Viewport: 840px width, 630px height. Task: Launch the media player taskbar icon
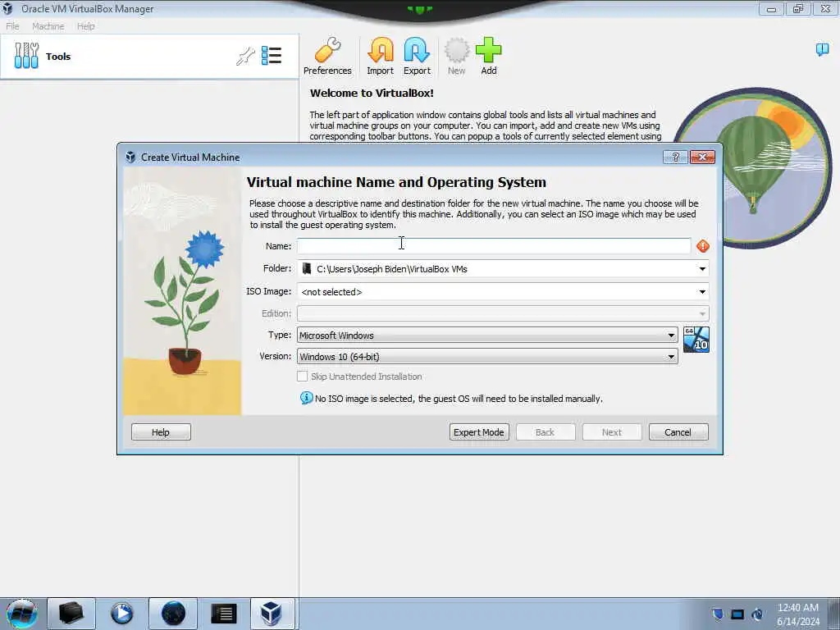tap(122, 614)
